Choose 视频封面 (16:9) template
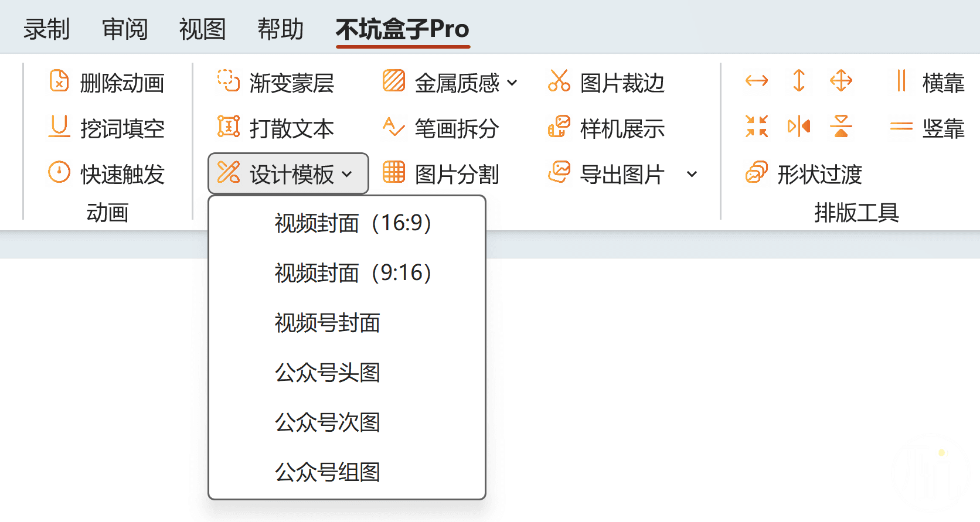Image resolution: width=980 pixels, height=522 pixels. (x=347, y=223)
